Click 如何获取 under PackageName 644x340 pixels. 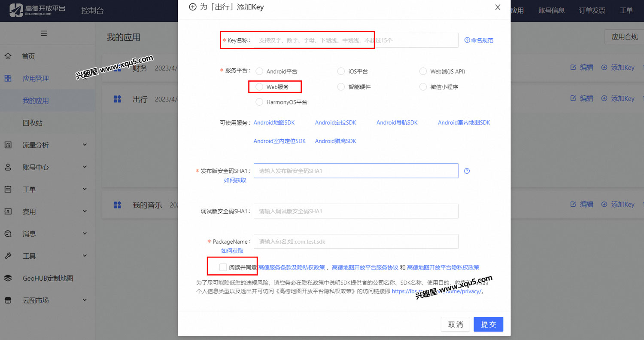[232, 251]
